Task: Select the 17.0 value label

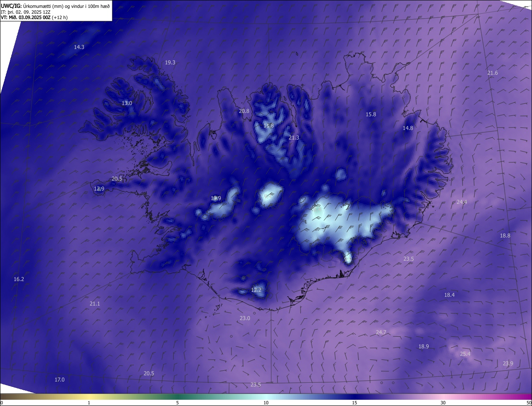Action: (59, 380)
